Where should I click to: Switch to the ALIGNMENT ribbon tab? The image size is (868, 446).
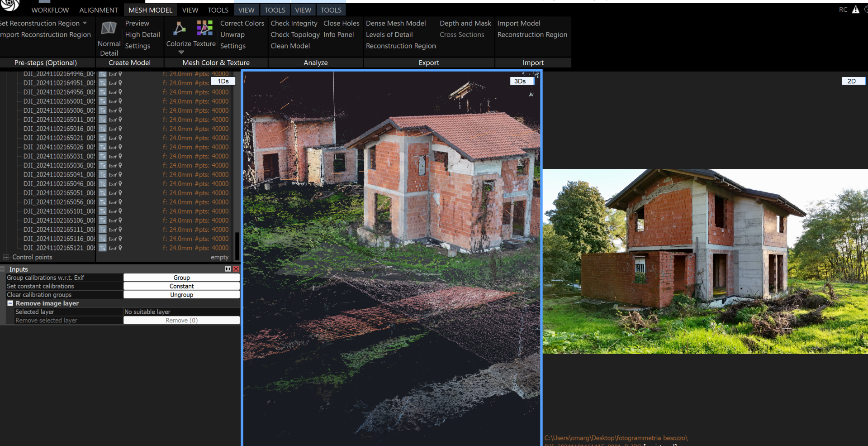point(98,10)
